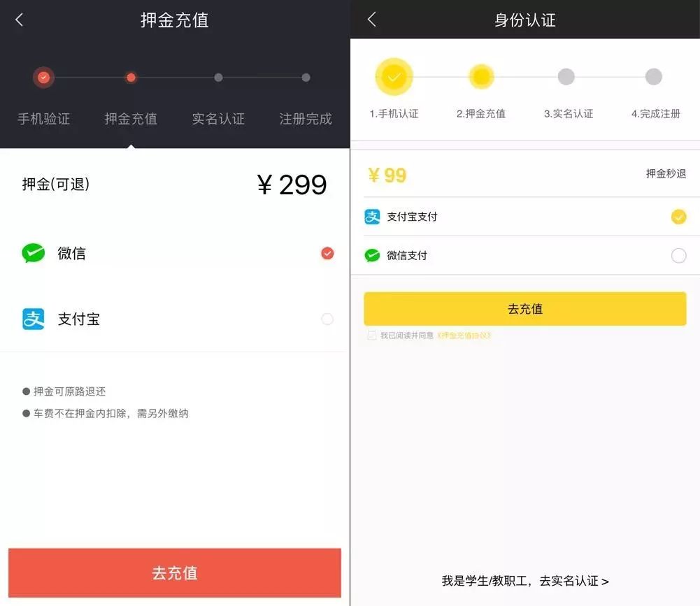Viewport: 700px width, 606px height.
Task: Select the 支付宝 payment radio button
Action: 327,319
